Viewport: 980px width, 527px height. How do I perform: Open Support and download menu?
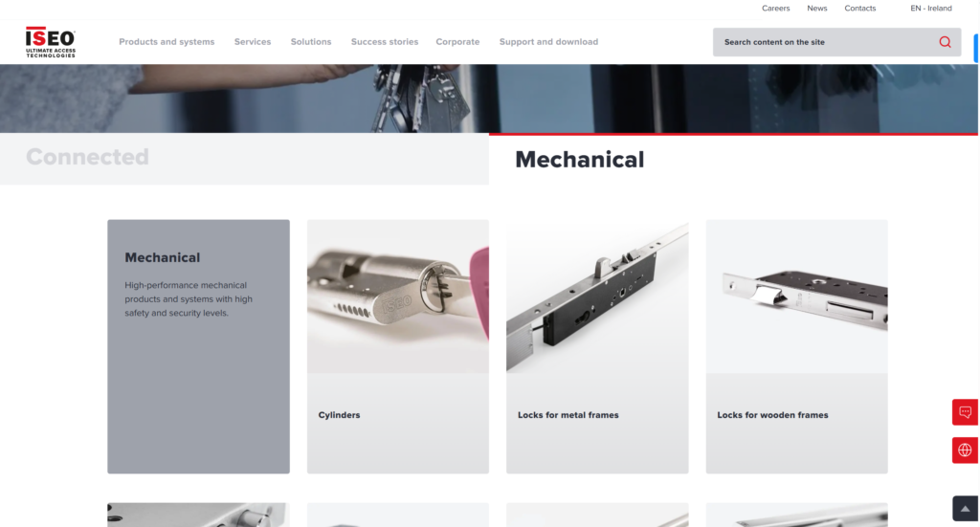point(548,42)
